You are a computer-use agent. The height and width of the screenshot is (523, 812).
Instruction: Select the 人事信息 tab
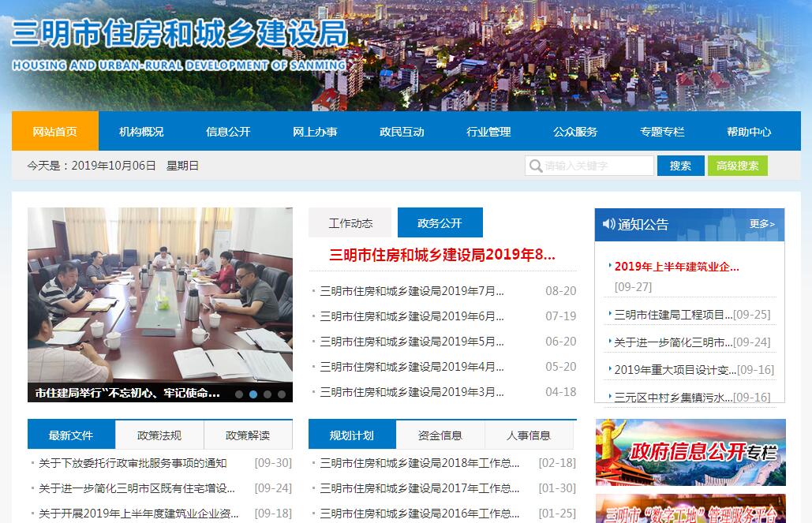(x=529, y=435)
